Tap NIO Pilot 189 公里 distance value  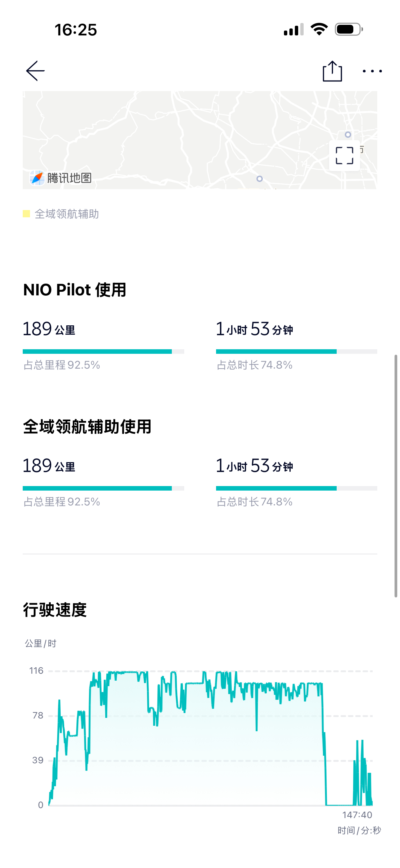pyautogui.click(x=49, y=329)
